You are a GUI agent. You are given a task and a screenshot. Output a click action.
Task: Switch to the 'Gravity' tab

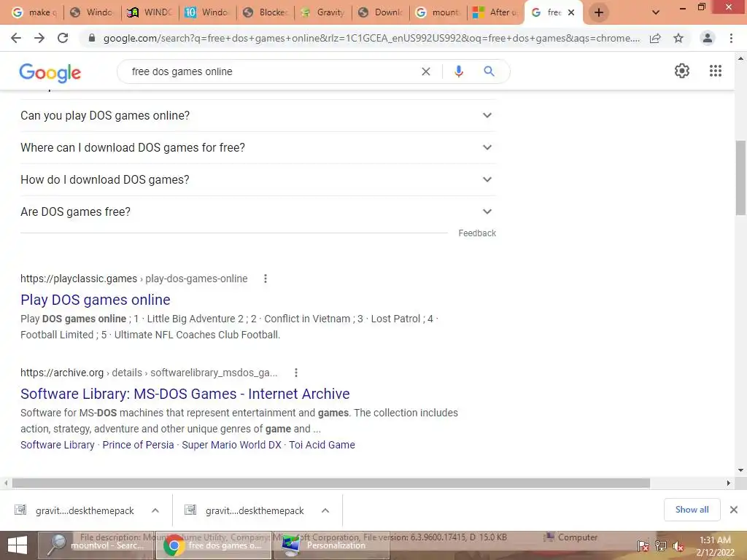[323, 12]
